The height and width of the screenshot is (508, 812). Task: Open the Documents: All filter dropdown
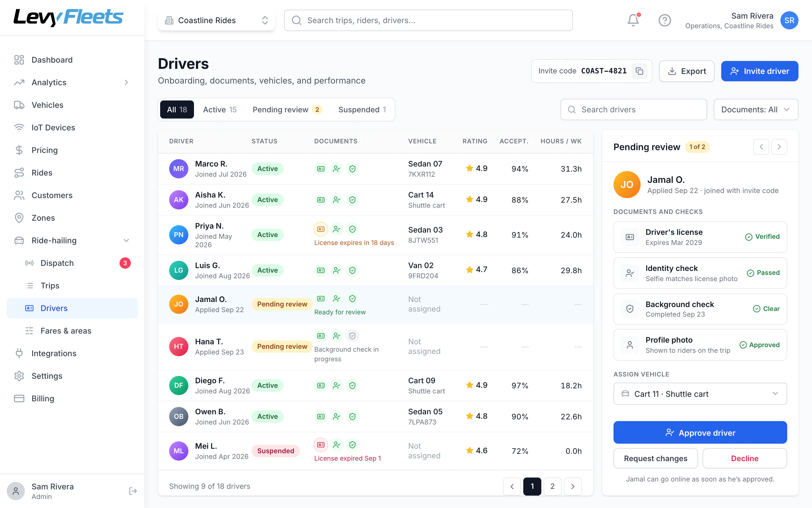tap(756, 110)
